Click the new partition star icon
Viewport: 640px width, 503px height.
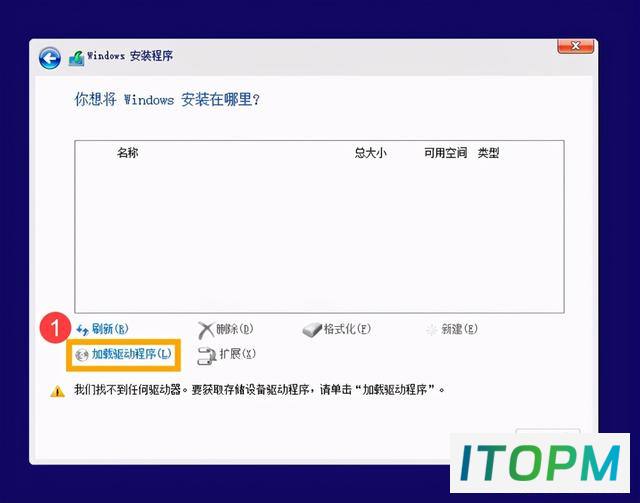[431, 330]
